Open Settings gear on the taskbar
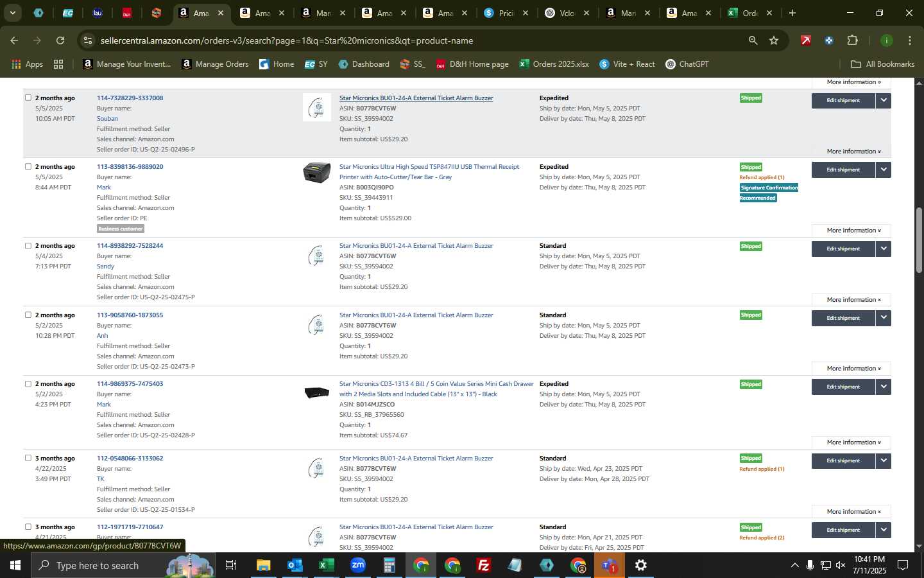 click(x=640, y=565)
